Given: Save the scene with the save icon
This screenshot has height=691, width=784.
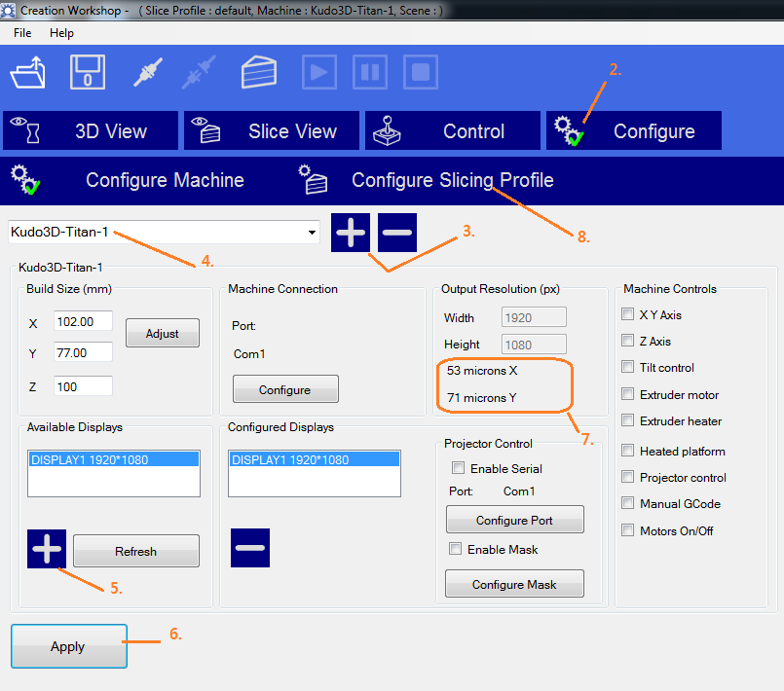Looking at the screenshot, I should pos(87,72).
